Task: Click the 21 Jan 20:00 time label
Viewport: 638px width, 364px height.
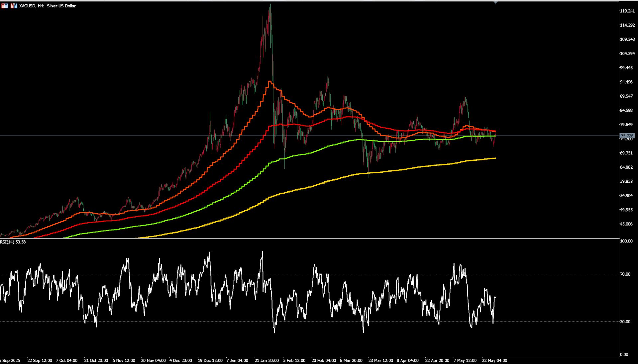Action: tap(266, 360)
